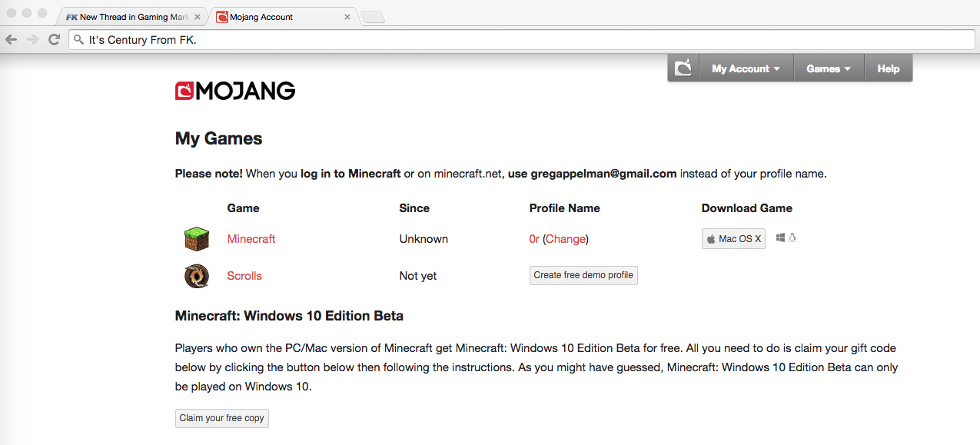Click the Minecraft: Windows 10 Edition Beta heading
980x445 pixels.
coord(289,316)
